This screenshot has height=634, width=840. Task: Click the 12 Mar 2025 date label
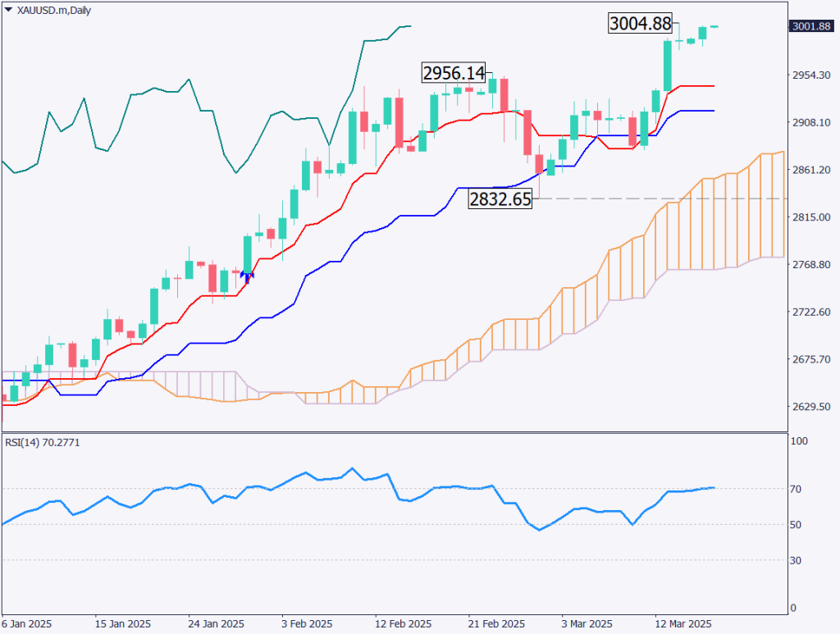pos(682,623)
